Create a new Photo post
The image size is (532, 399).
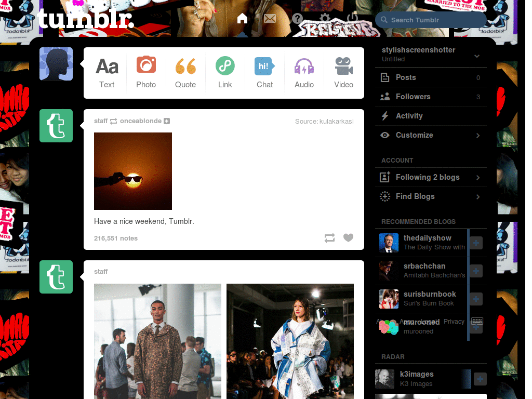pos(146,73)
